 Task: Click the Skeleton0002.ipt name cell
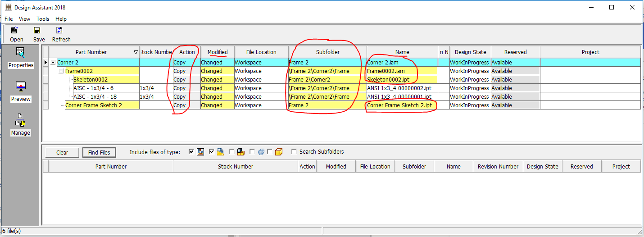coord(402,80)
